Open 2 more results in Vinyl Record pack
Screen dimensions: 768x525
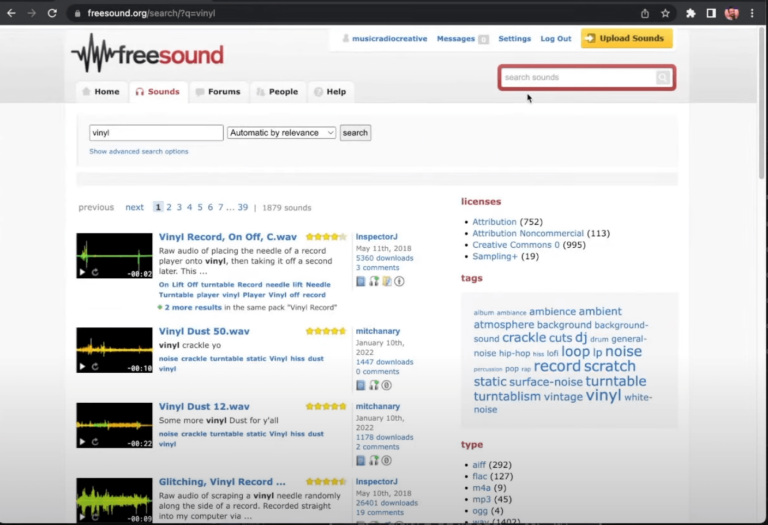click(x=193, y=308)
